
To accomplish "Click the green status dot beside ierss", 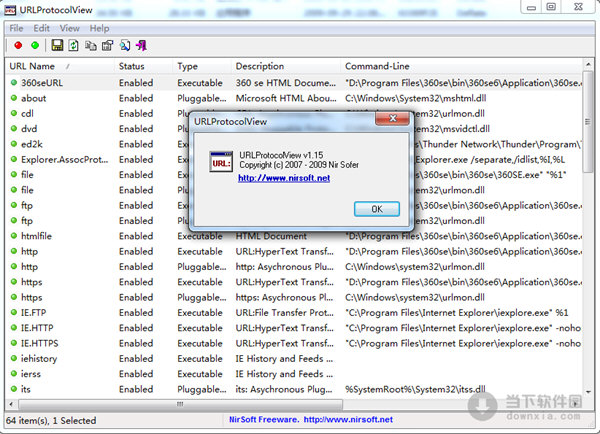I will pos(14,373).
